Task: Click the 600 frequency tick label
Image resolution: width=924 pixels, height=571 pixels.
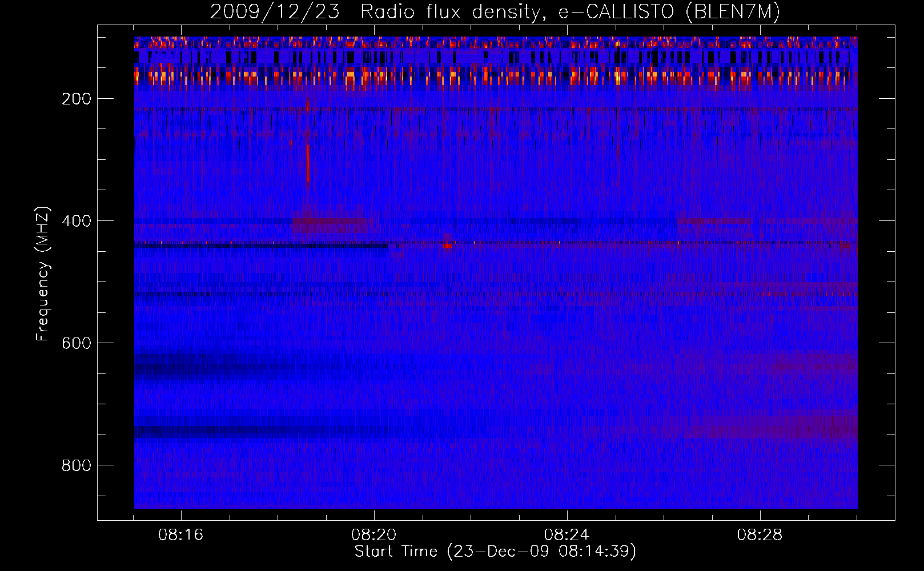Action: tap(77, 343)
